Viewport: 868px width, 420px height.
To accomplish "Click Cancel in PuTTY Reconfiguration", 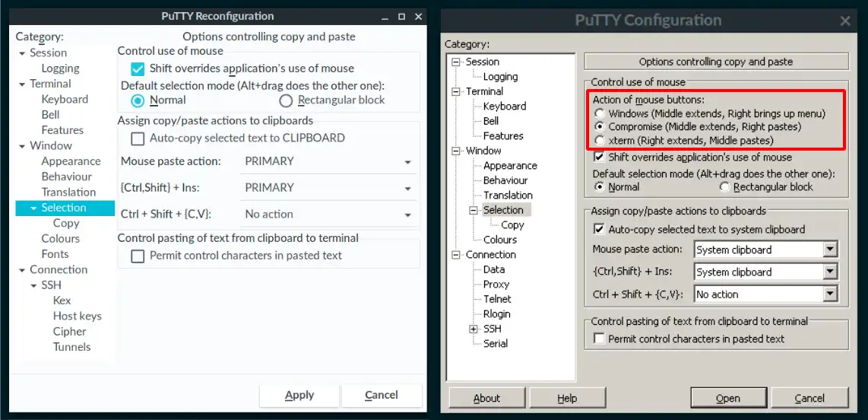I will (x=382, y=396).
